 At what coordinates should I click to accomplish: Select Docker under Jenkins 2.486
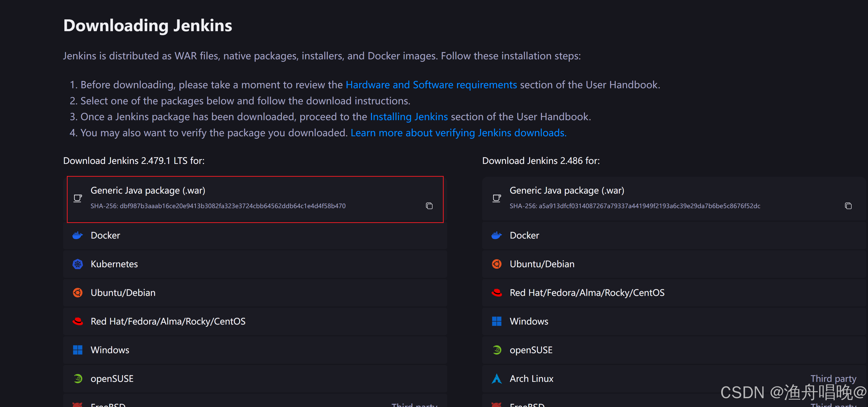(674, 235)
